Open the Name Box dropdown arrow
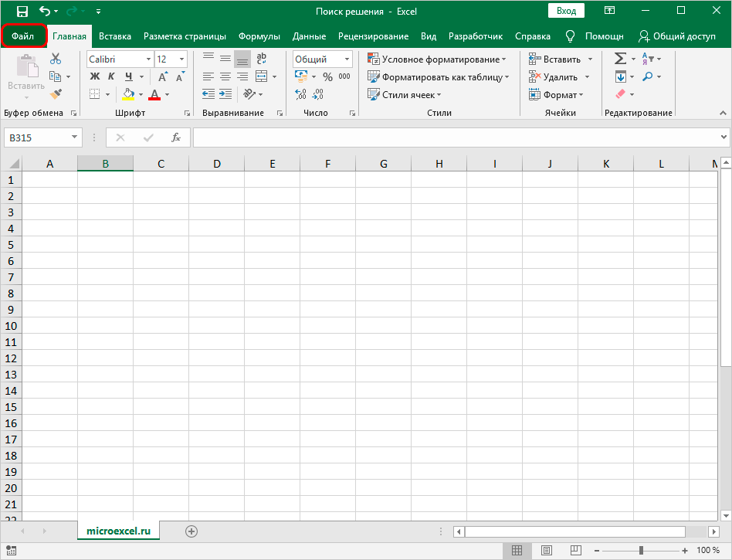Image resolution: width=732 pixels, height=560 pixels. [x=74, y=137]
